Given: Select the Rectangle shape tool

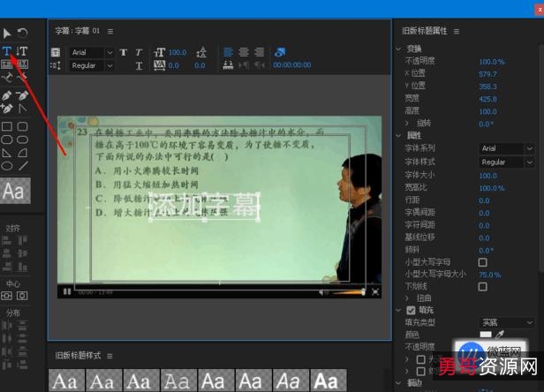Looking at the screenshot, I should (x=7, y=125).
